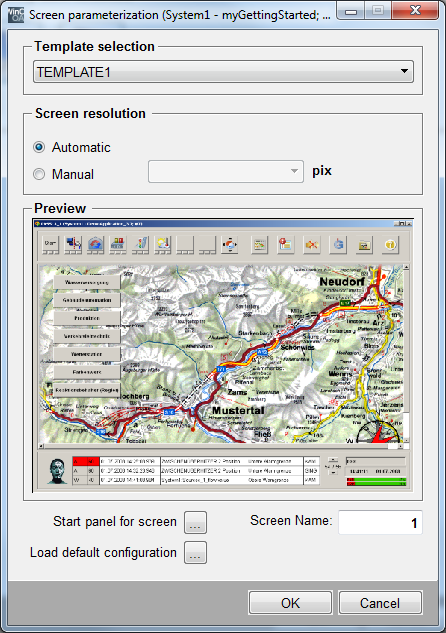
Task: Open the TEMPLATE1 selection dropdown
Action: [x=223, y=72]
